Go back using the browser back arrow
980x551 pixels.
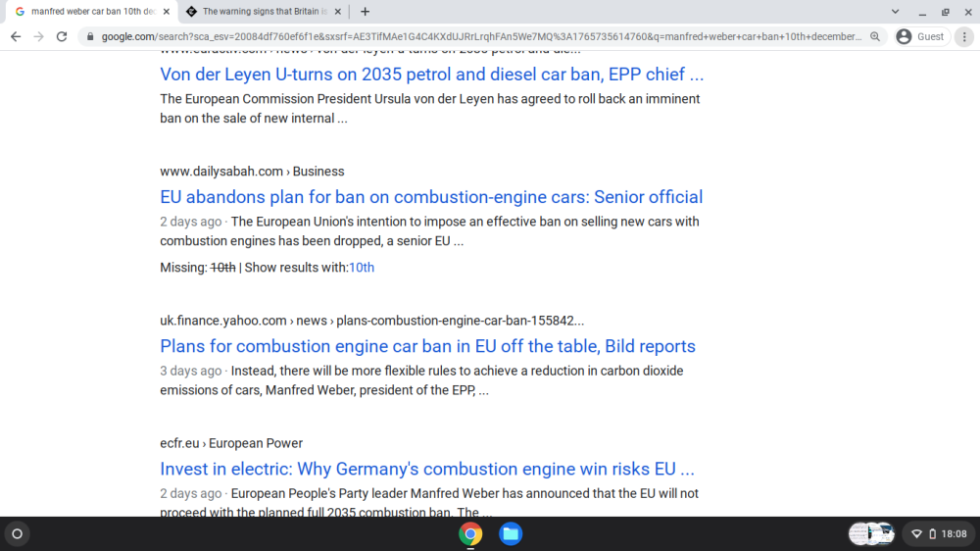[16, 37]
